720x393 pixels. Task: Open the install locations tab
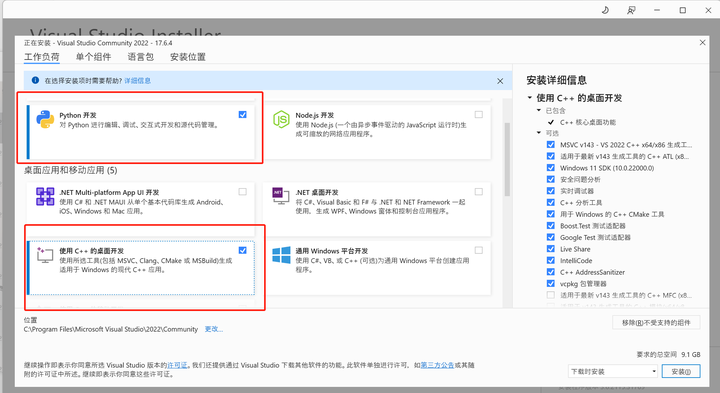click(x=188, y=57)
